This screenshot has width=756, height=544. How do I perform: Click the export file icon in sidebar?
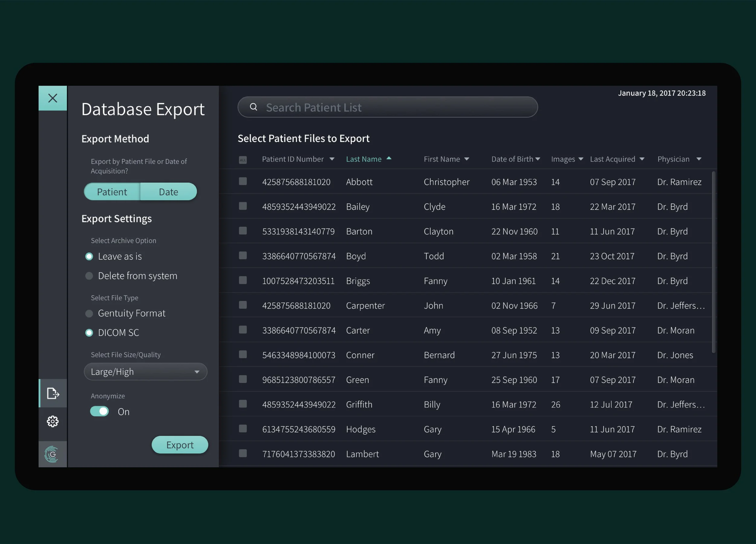(x=53, y=393)
